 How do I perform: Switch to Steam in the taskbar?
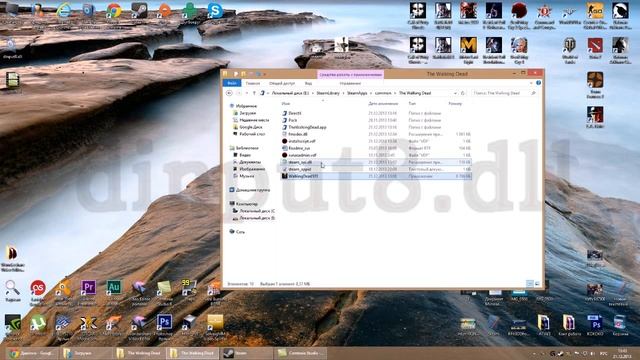246,353
